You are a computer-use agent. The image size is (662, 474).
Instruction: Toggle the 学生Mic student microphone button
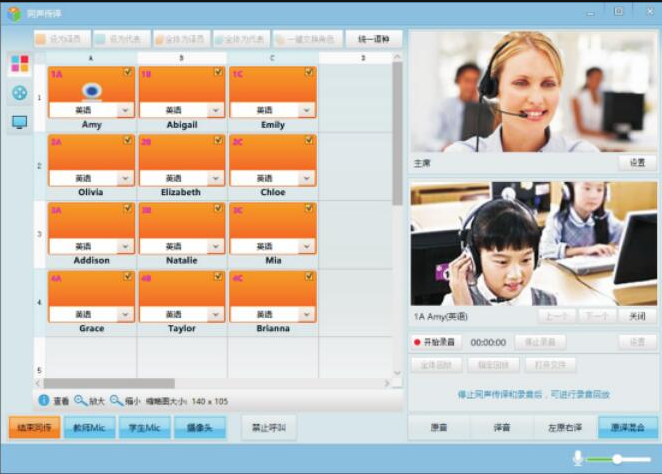144,428
